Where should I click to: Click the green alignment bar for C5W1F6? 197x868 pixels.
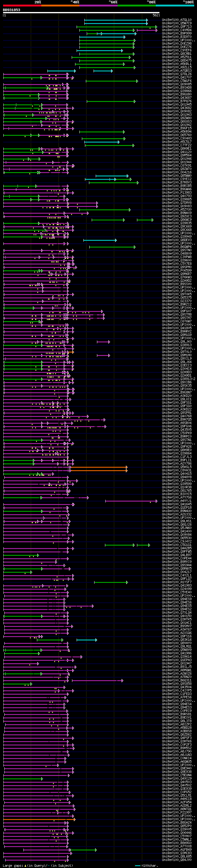click(x=112, y=81)
